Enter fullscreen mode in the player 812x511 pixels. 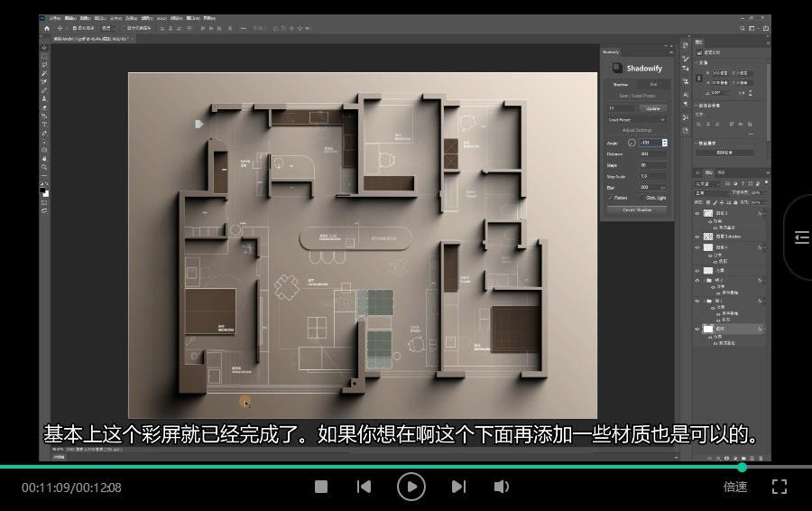780,487
